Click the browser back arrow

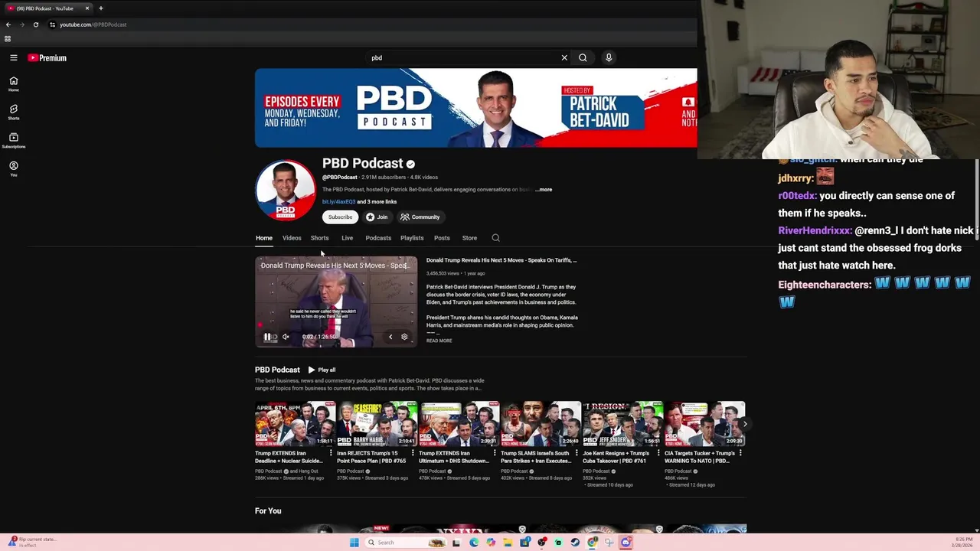click(8, 24)
